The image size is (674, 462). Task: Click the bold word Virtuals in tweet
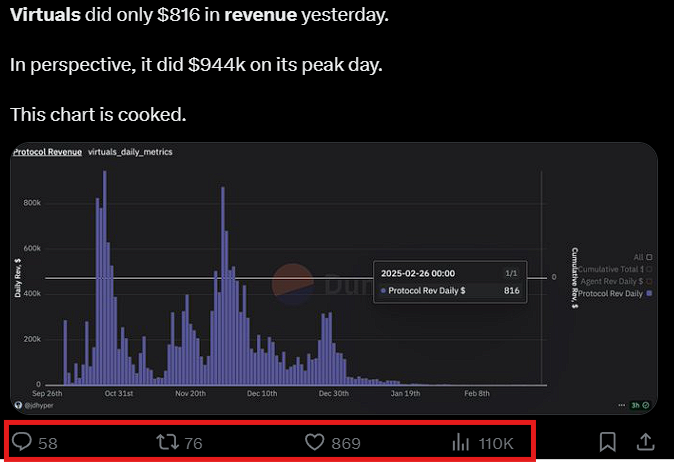coord(45,15)
